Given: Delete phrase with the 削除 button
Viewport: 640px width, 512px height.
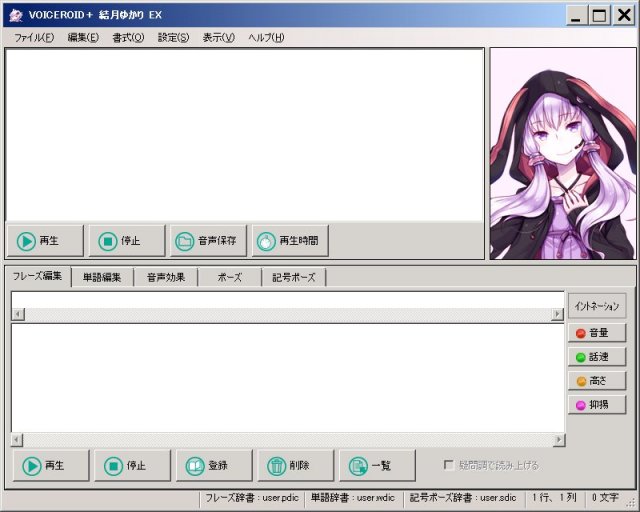Looking at the screenshot, I should coord(296,465).
